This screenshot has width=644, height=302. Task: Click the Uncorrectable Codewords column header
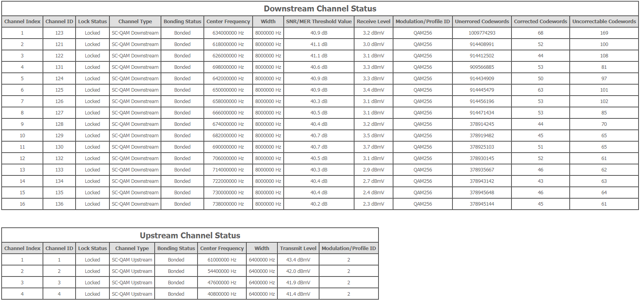click(603, 22)
